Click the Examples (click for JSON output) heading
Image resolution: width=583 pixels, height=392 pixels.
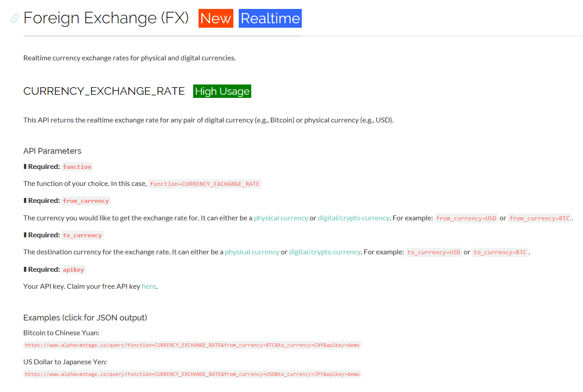pos(85,318)
